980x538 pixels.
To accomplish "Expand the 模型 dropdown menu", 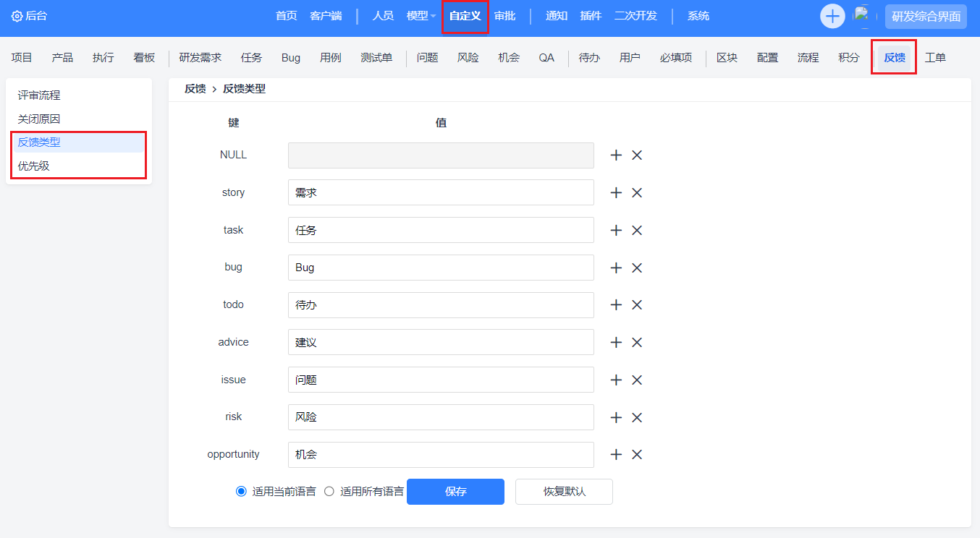I will tap(421, 16).
